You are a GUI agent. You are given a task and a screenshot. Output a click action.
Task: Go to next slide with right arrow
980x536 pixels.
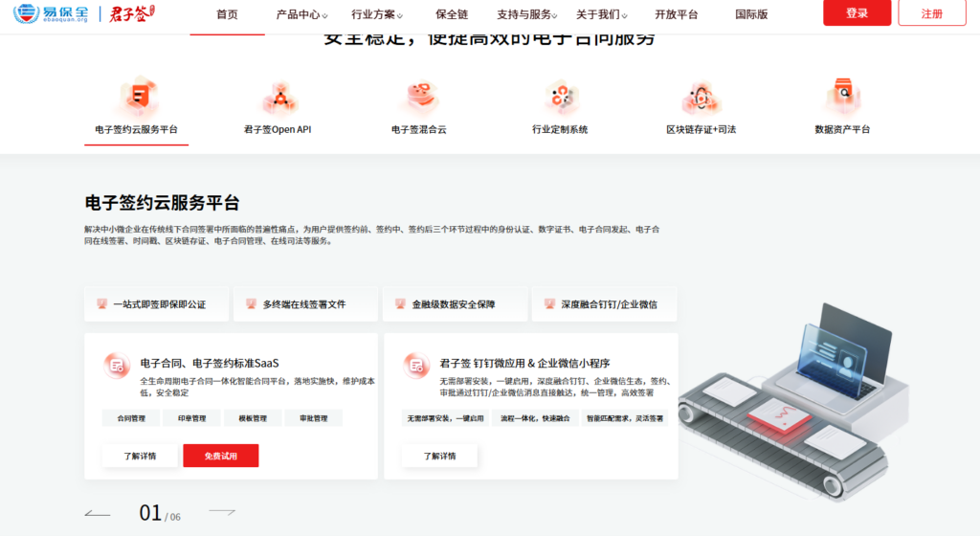(x=222, y=512)
